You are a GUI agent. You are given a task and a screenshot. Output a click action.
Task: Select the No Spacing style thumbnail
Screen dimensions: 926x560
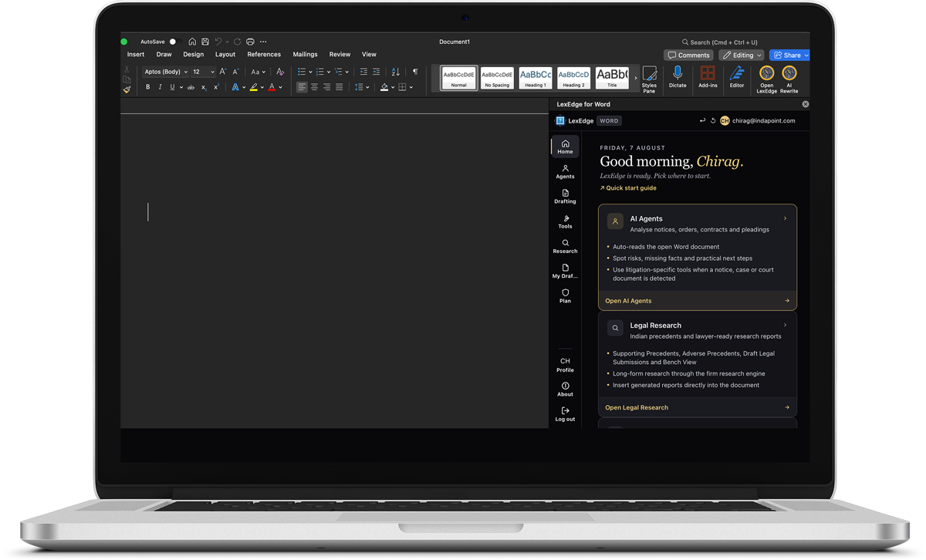pos(497,77)
